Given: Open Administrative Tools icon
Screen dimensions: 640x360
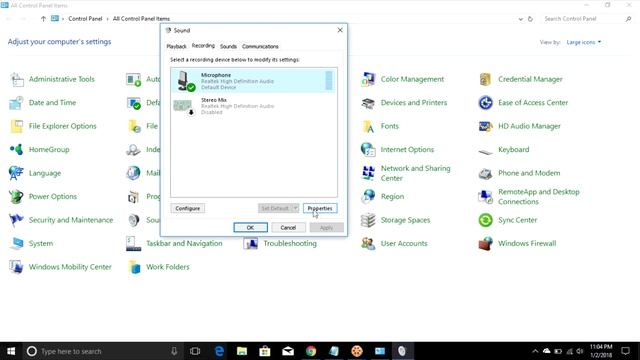Looking at the screenshot, I should [x=17, y=79].
